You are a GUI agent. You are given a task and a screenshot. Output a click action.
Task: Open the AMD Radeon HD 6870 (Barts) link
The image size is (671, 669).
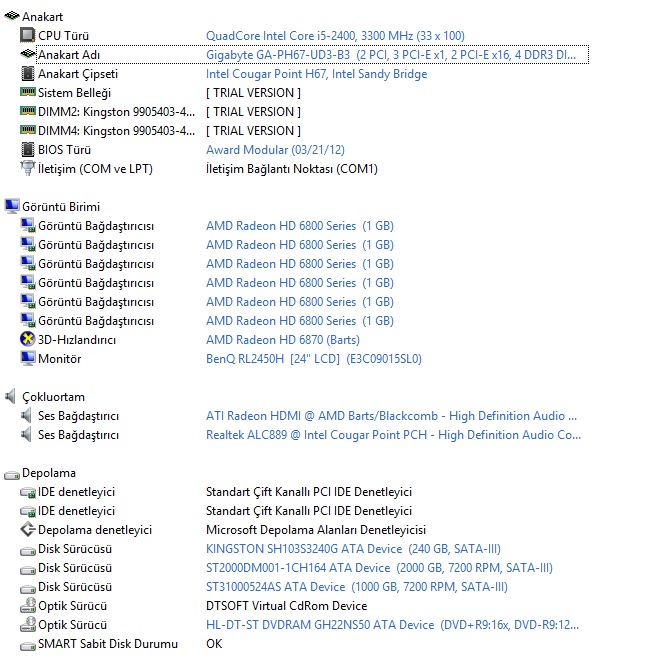(x=282, y=340)
